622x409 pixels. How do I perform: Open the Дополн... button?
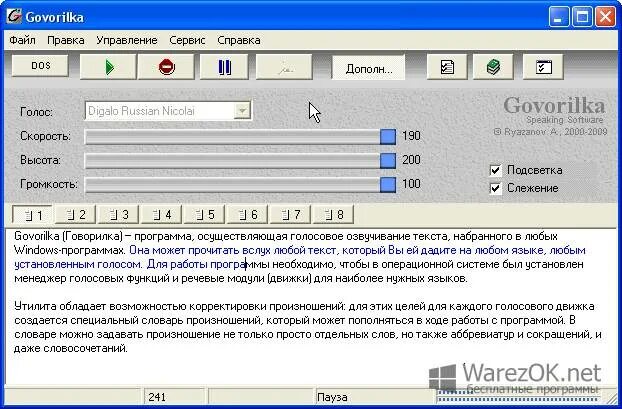point(369,68)
